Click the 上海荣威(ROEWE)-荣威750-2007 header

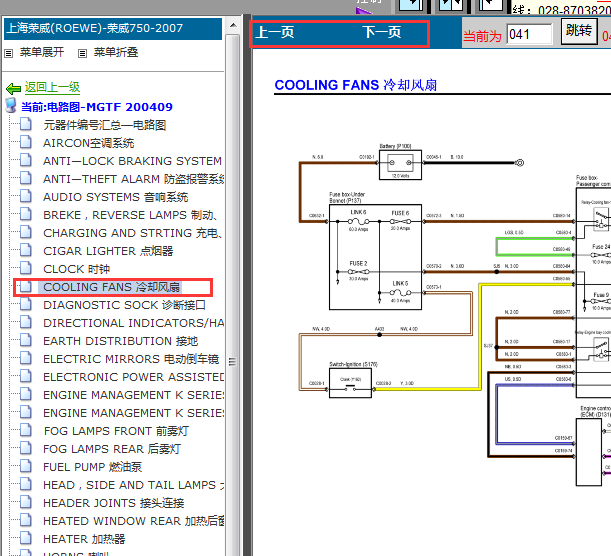(113, 28)
